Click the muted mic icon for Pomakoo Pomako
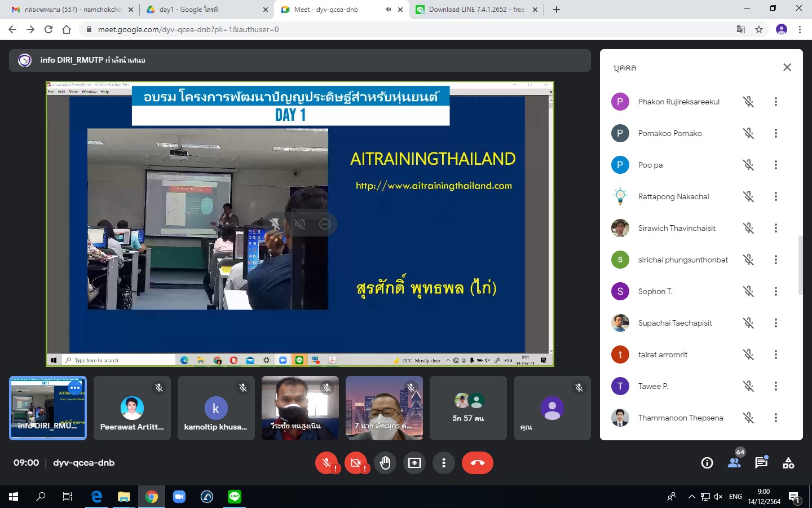Image resolution: width=812 pixels, height=508 pixels. 748,133
